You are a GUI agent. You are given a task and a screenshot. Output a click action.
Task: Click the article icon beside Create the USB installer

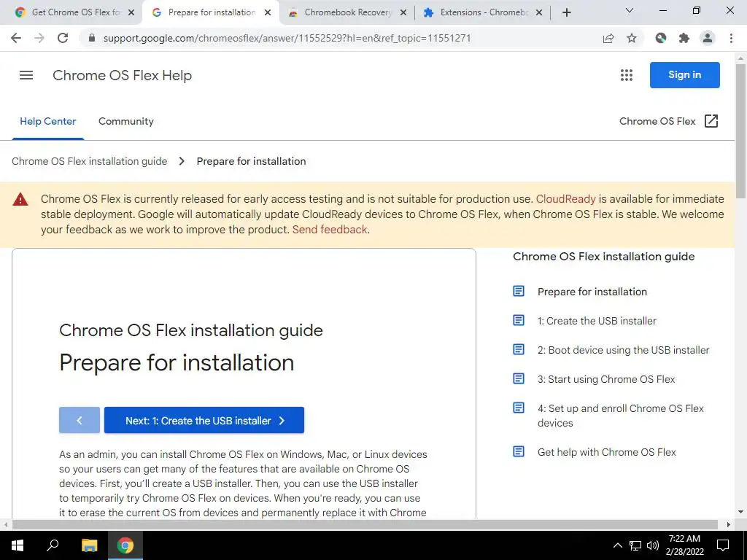pos(519,320)
